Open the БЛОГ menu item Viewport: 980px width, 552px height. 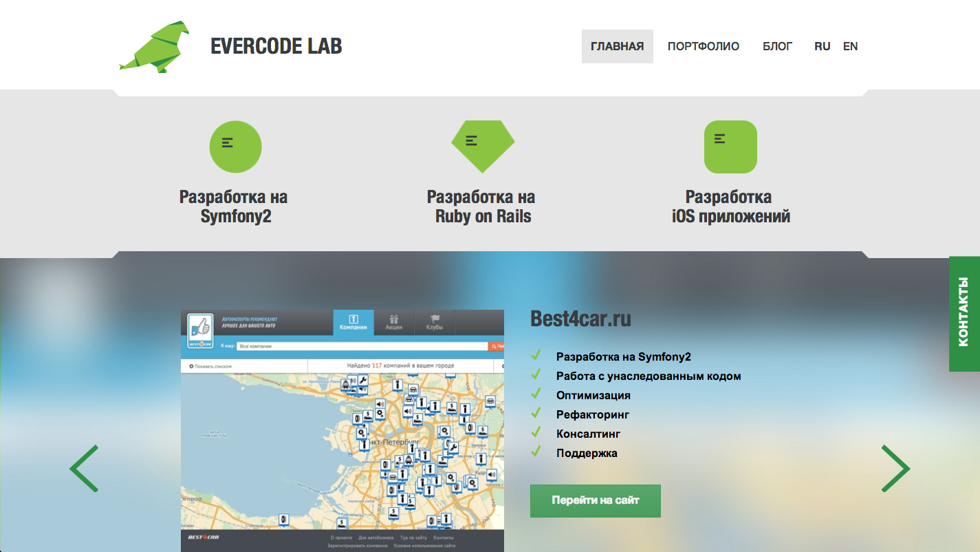coord(777,47)
